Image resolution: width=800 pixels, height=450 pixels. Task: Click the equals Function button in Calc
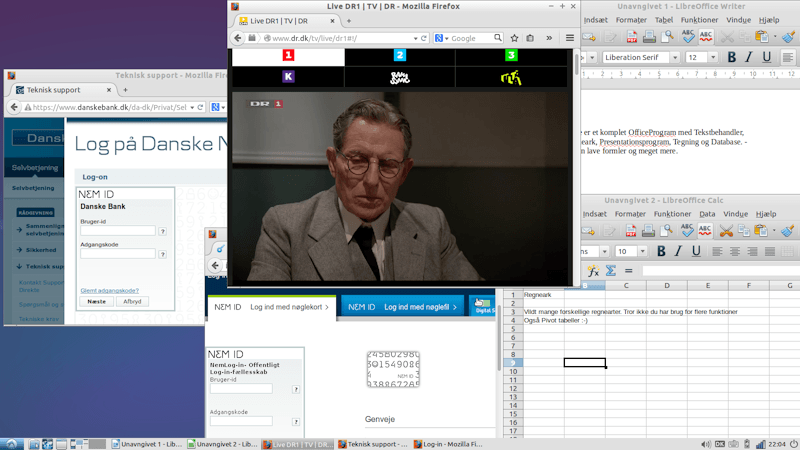[628, 271]
